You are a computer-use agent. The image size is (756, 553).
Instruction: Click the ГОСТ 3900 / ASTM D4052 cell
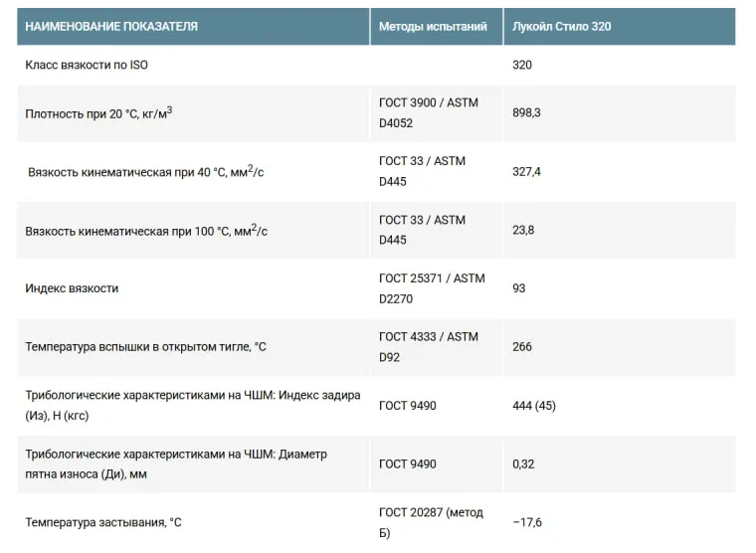pos(429,112)
